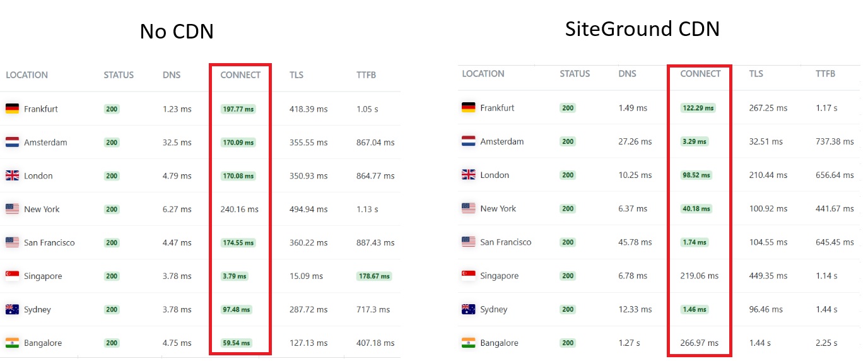Click the 174.55 ms connect badge
The height and width of the screenshot is (361, 868).
point(238,242)
